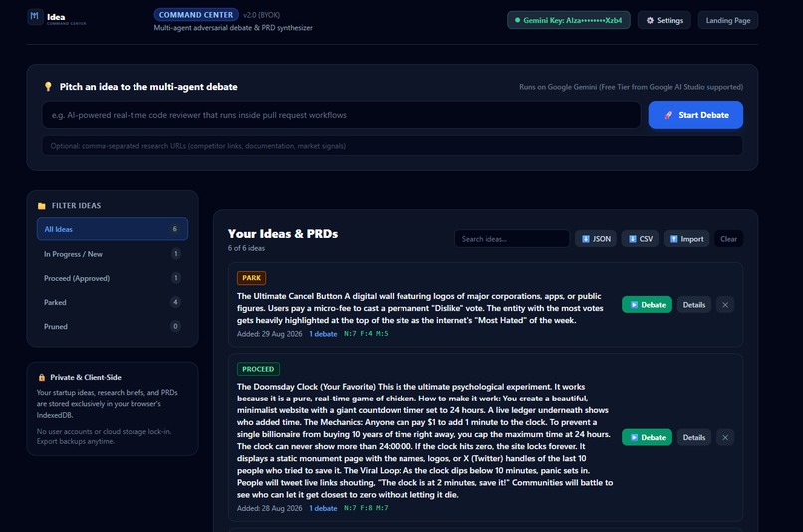Click the All Ideas count badge 6
This screenshot has width=803, height=532.
click(x=174, y=229)
